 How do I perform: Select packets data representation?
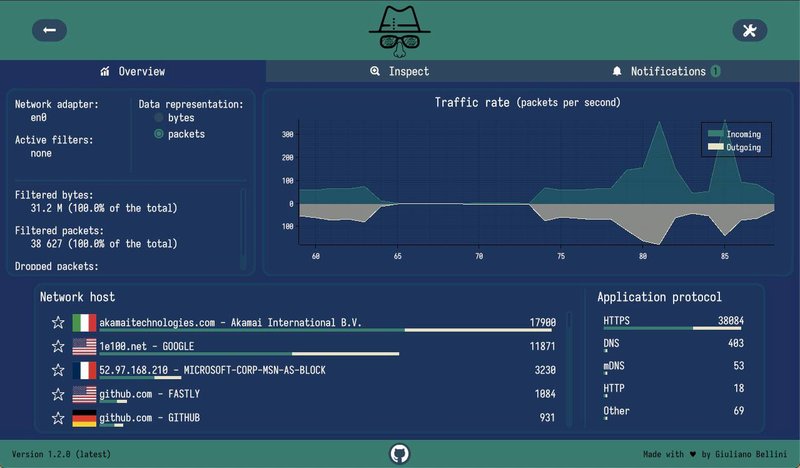click(159, 134)
